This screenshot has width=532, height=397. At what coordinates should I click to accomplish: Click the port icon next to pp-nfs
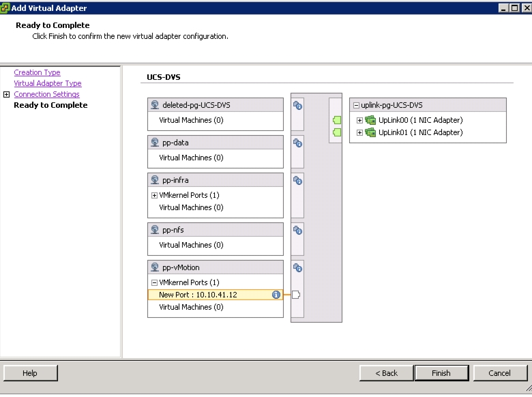tap(297, 231)
